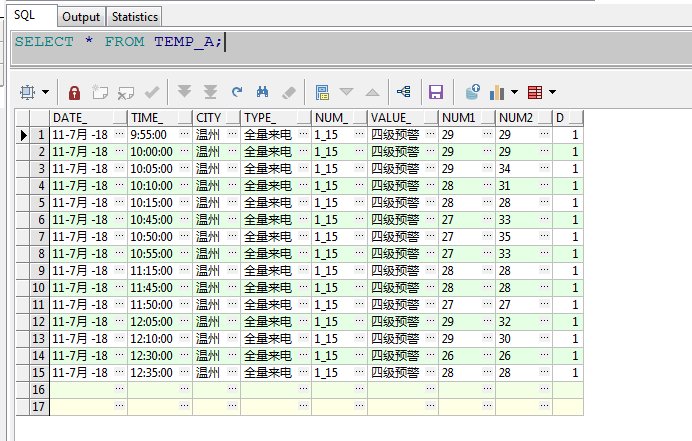Switch to the Statistics tab
Viewport: 692px width, 441px height.
pos(134,17)
